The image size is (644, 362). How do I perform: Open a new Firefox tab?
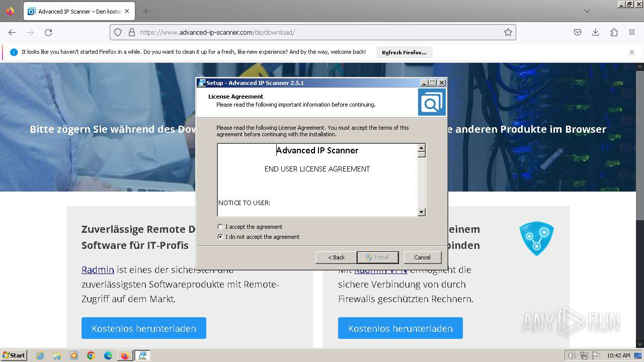(x=145, y=11)
